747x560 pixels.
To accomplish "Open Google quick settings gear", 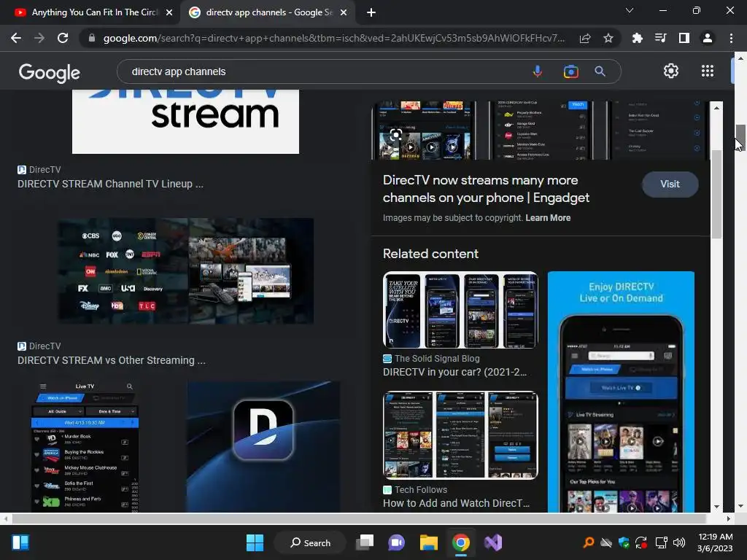I will pyautogui.click(x=671, y=71).
